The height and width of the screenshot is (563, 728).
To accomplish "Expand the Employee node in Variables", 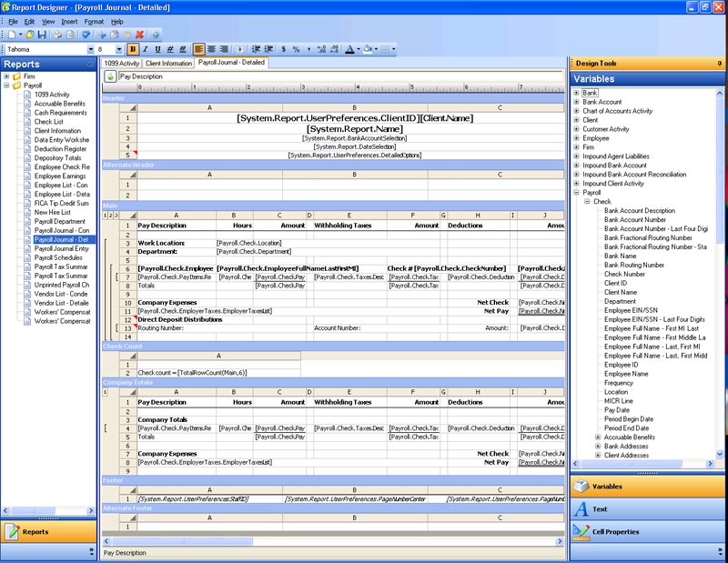I will point(576,138).
